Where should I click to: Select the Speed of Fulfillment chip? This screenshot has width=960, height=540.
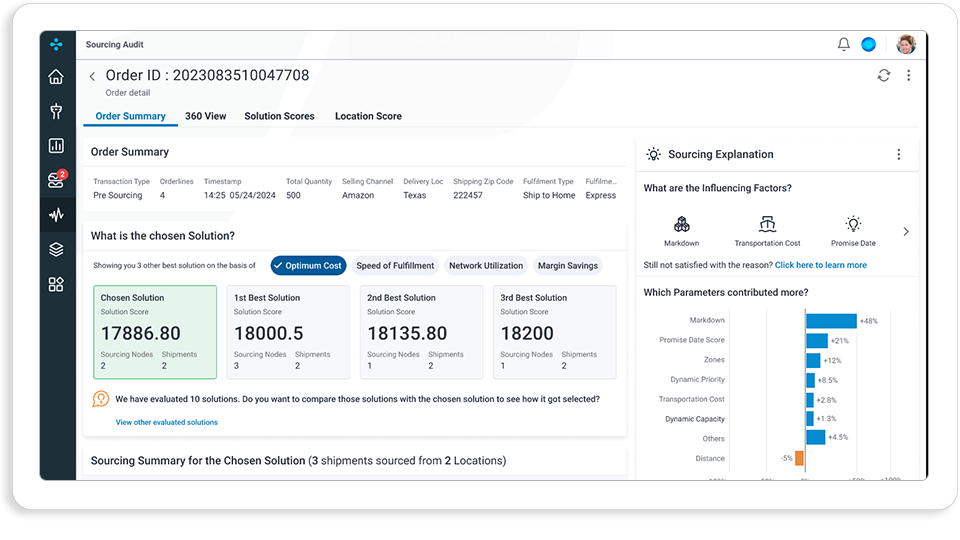[x=395, y=265]
